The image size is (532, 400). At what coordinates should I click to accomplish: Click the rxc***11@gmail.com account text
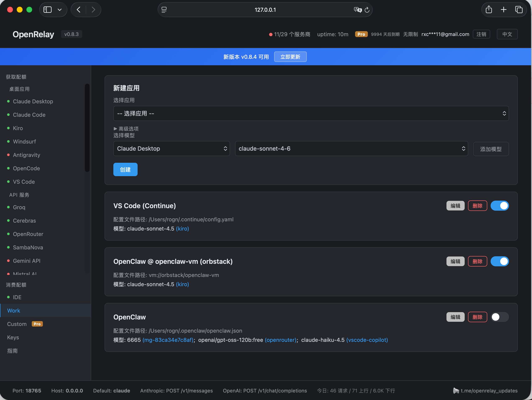tap(445, 34)
